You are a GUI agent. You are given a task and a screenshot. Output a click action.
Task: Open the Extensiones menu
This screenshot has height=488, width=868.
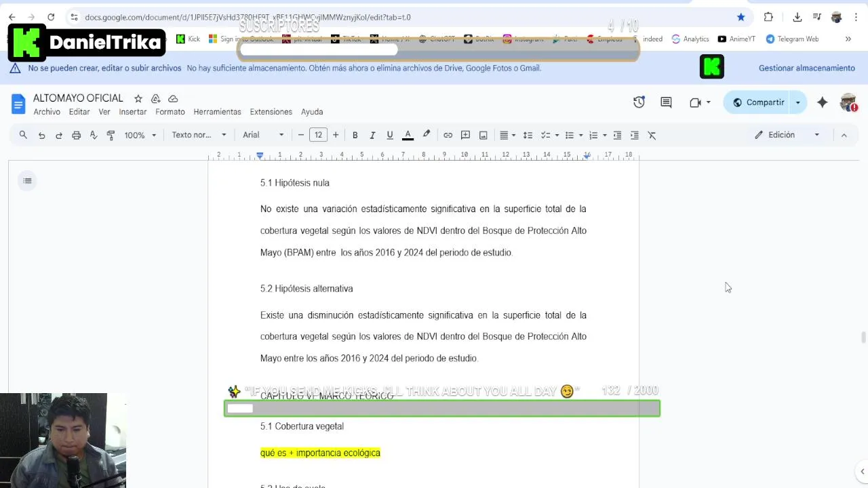[271, 112]
